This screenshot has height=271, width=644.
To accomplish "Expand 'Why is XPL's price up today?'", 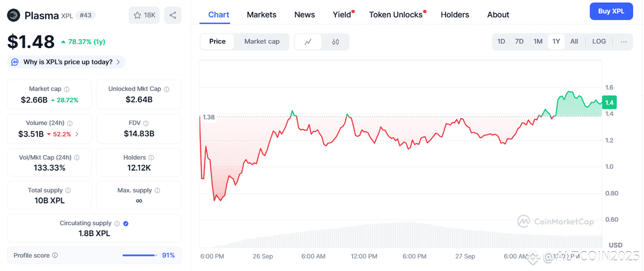I will click(x=67, y=62).
